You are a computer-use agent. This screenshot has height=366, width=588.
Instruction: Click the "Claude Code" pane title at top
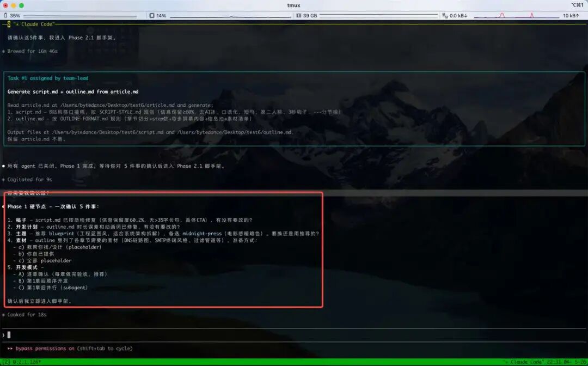[x=34, y=24]
